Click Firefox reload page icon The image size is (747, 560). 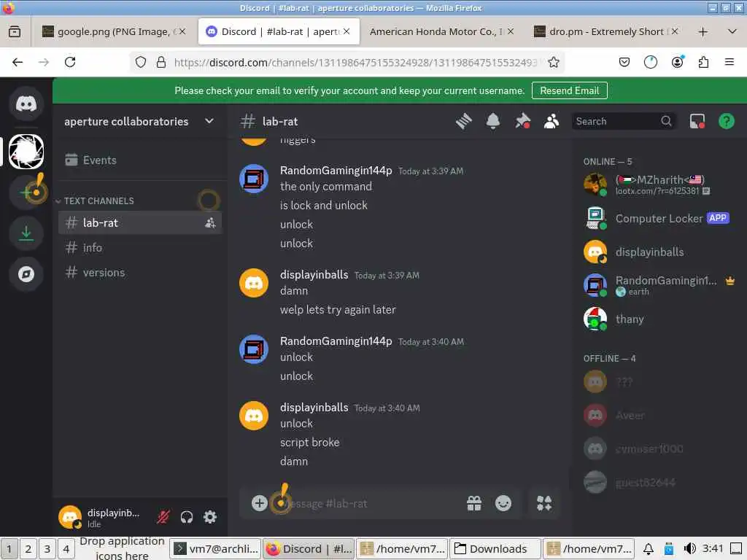[x=70, y=62]
